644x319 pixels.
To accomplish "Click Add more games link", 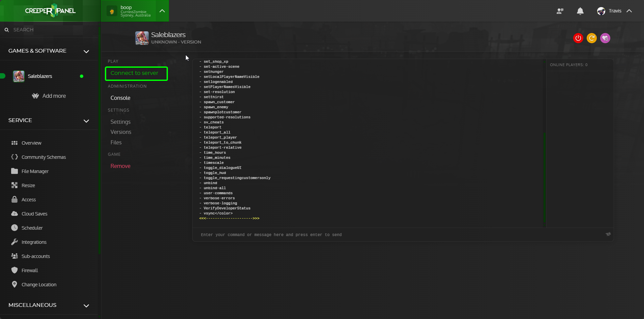I will tap(54, 96).
